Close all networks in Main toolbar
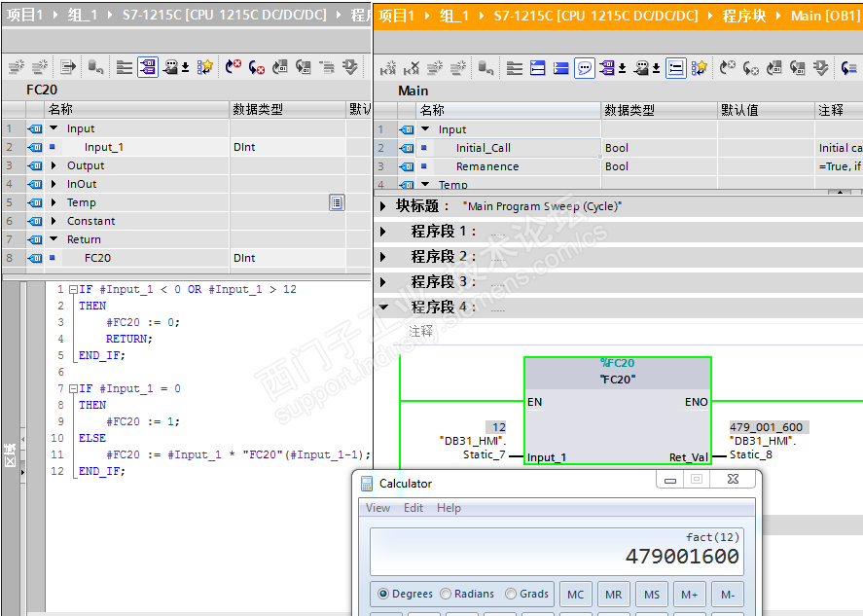This screenshot has width=863, height=616. (560, 68)
